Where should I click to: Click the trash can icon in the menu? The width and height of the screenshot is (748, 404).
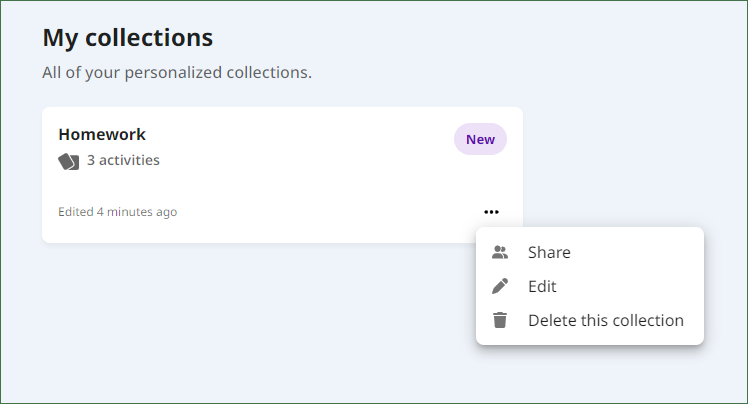(x=500, y=320)
